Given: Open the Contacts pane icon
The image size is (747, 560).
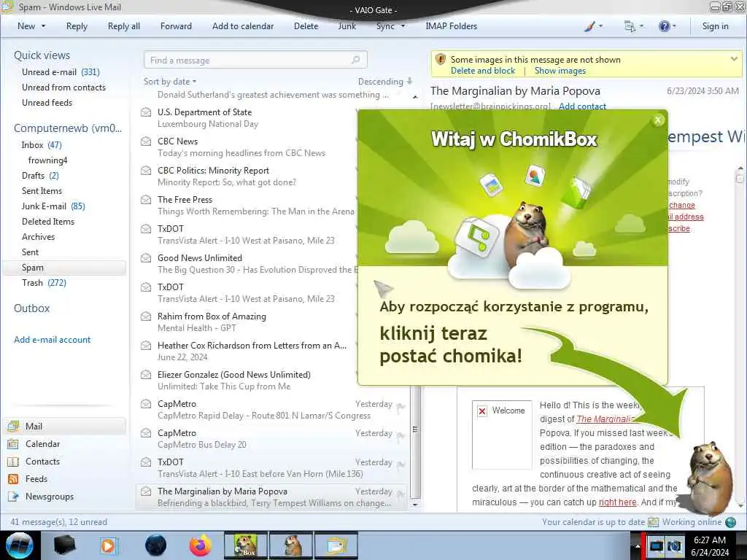Looking at the screenshot, I should point(13,462).
